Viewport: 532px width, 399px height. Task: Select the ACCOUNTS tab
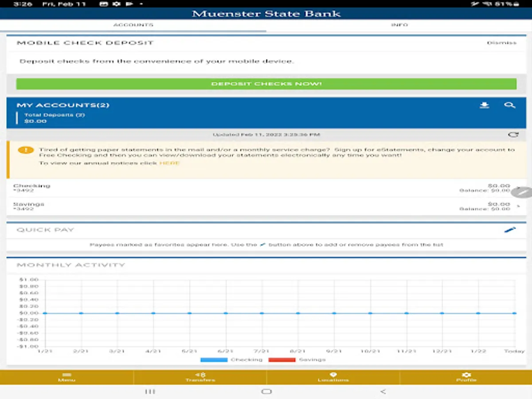click(133, 25)
